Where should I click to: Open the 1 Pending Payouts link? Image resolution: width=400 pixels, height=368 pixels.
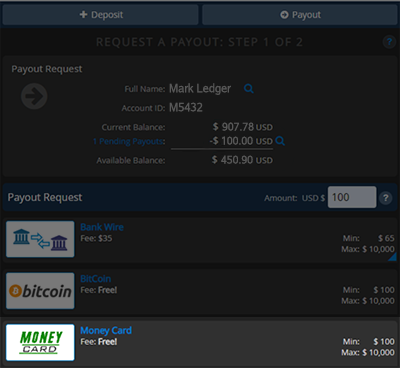point(129,141)
